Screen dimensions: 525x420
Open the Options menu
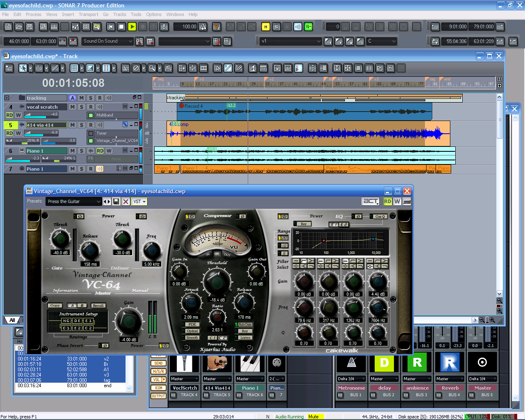(x=154, y=14)
